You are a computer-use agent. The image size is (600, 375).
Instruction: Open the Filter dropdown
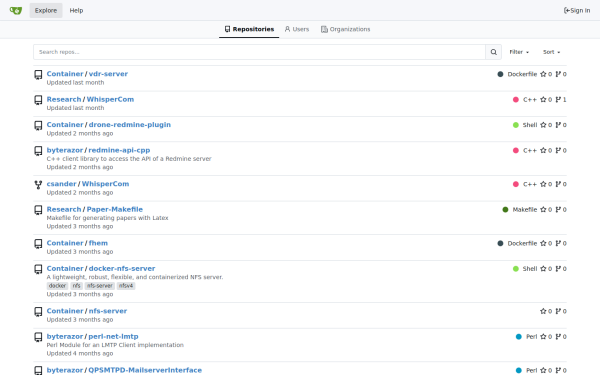[x=519, y=52]
